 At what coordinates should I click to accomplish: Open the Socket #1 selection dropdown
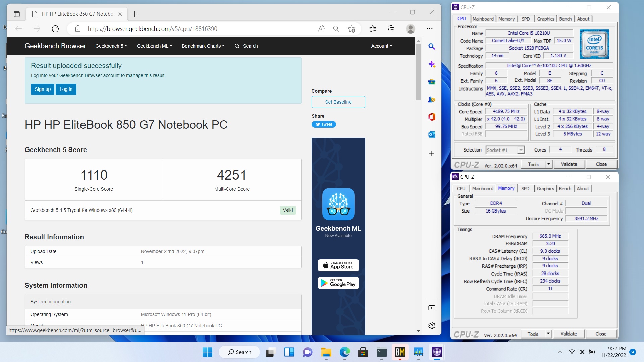[505, 150]
